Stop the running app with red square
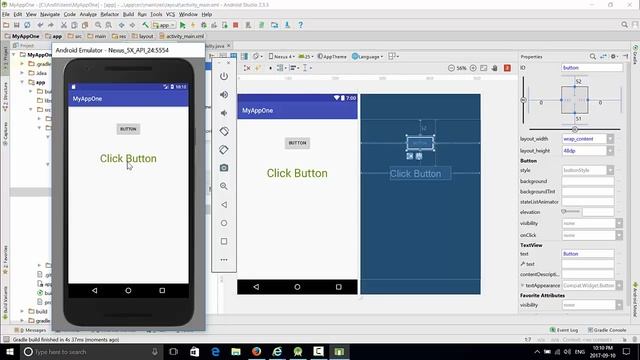The height and width of the screenshot is (360, 640). (x=236, y=25)
